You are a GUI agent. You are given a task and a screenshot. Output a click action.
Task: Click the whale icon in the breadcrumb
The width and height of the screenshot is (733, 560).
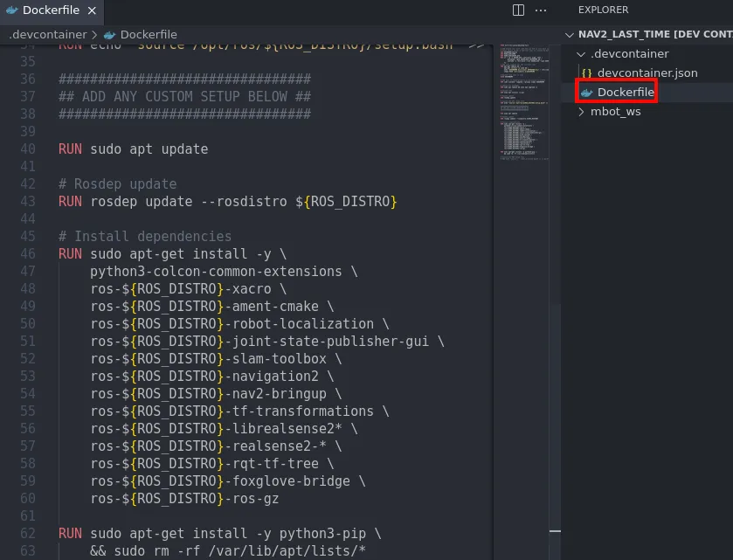(109, 35)
